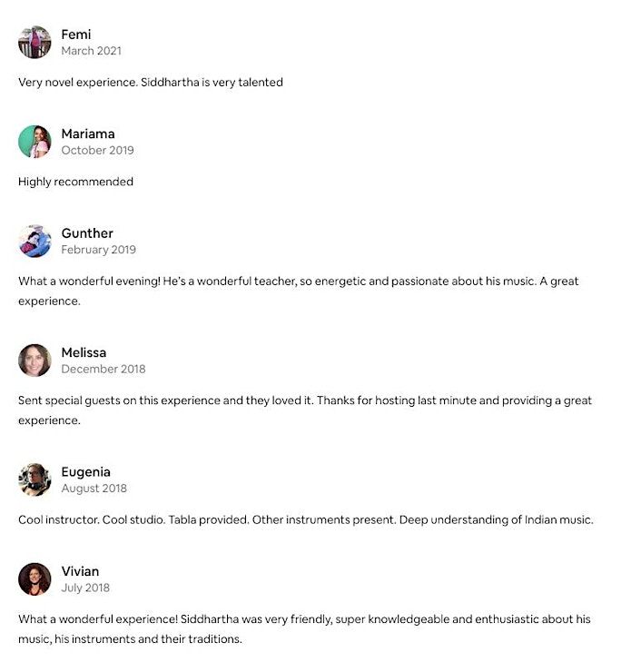Viewport: 631px width, 672px height.
Task: Click the reviewer name Femi
Action: [76, 35]
